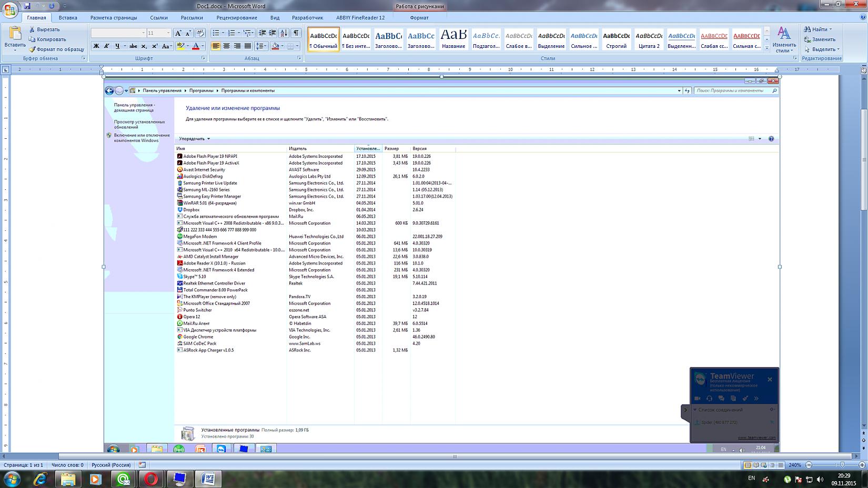Click the Subscript (x₂) icon
The image size is (868, 488).
click(144, 46)
